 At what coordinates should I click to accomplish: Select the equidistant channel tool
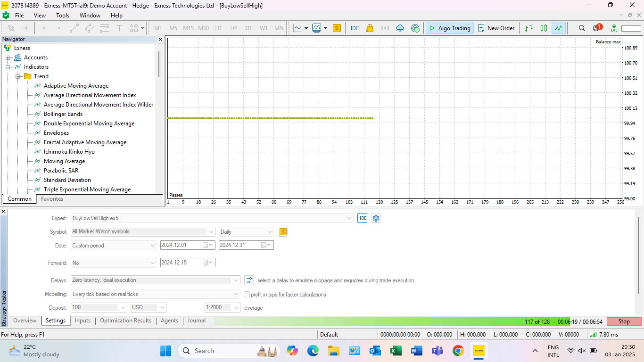click(x=89, y=28)
